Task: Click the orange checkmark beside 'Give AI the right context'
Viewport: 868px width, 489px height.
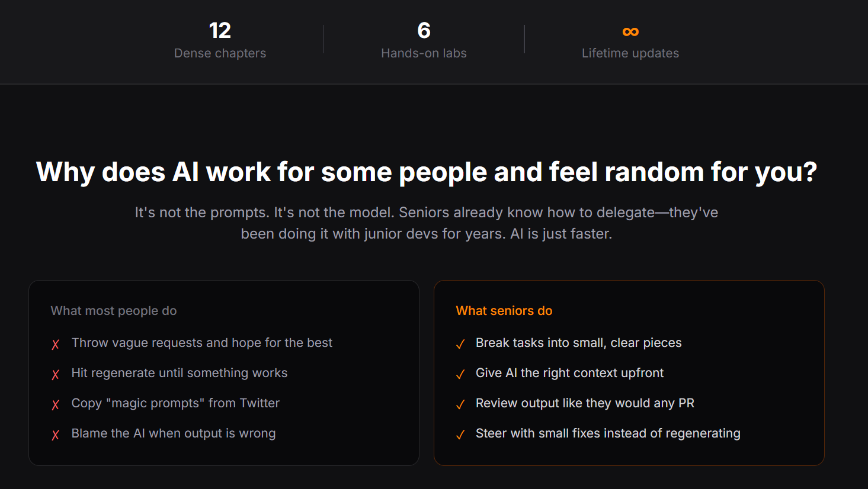Action: (460, 375)
